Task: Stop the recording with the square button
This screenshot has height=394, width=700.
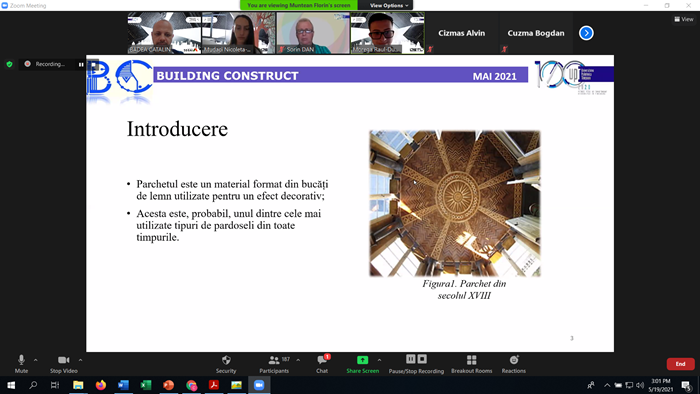Action: 422,359
